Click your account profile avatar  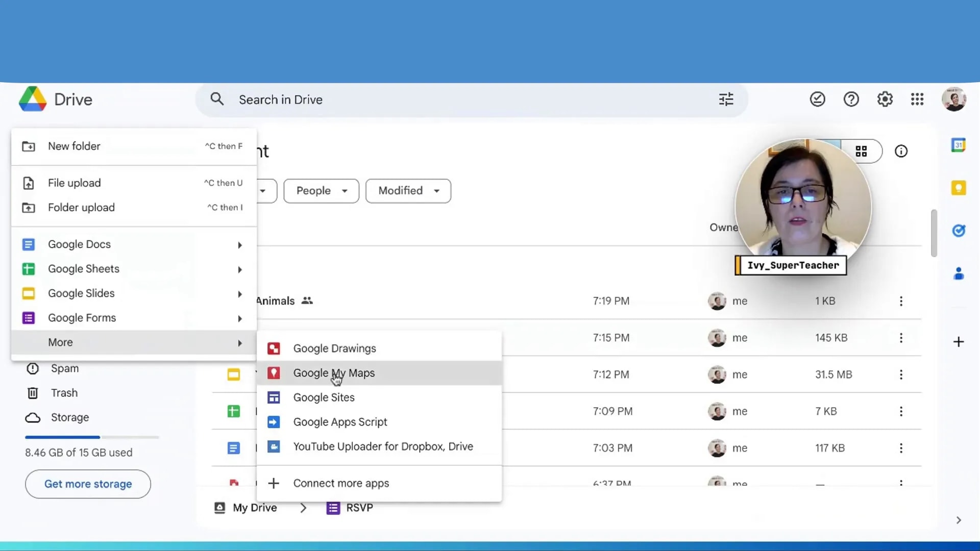click(954, 99)
